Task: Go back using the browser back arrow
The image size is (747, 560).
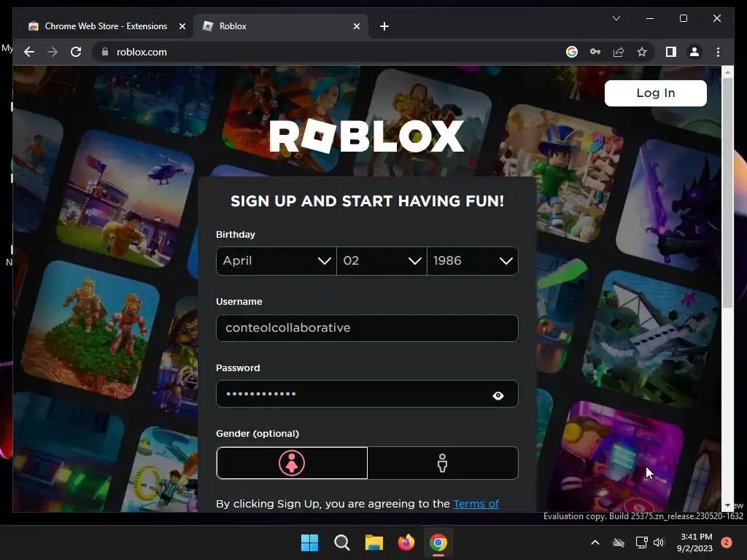Action: pyautogui.click(x=29, y=52)
